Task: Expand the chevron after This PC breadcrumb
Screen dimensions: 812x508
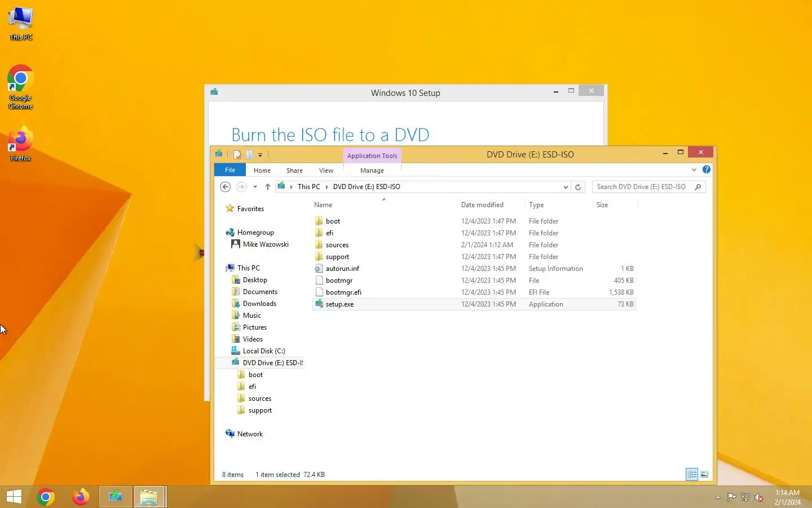Action: [x=326, y=187]
